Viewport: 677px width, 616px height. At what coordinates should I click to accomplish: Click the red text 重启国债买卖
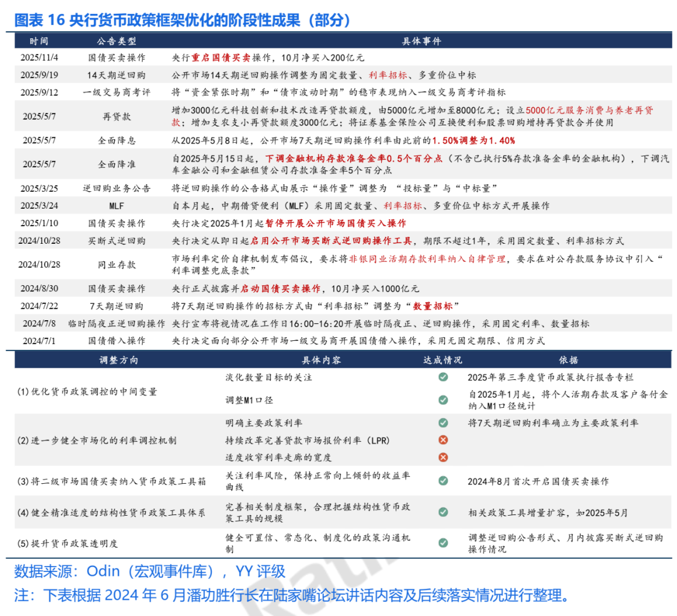(x=221, y=58)
